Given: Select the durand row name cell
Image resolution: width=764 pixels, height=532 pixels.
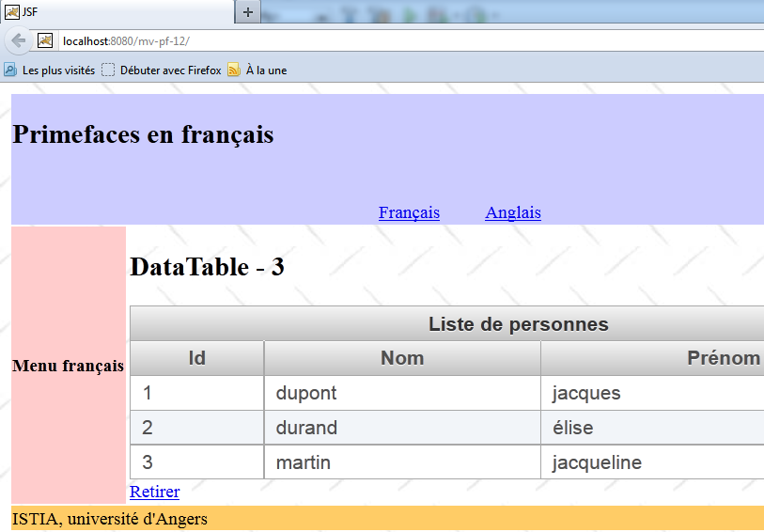Looking at the screenshot, I should coord(306,428).
